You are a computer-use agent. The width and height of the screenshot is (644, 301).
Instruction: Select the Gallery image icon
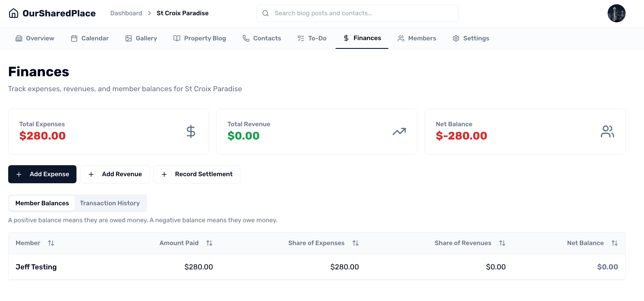pos(128,38)
